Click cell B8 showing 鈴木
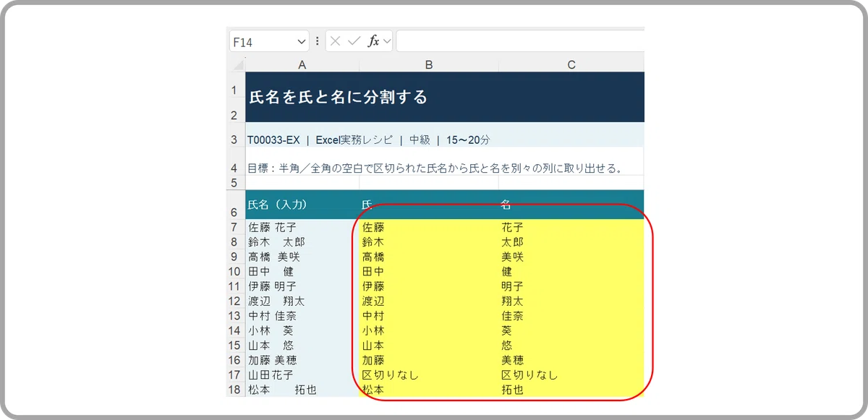The image size is (868, 420). 429,241
